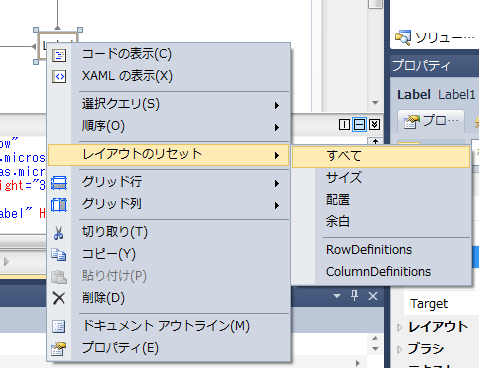Click the グリッド列 column icon
479x368 pixels.
pos(59,205)
